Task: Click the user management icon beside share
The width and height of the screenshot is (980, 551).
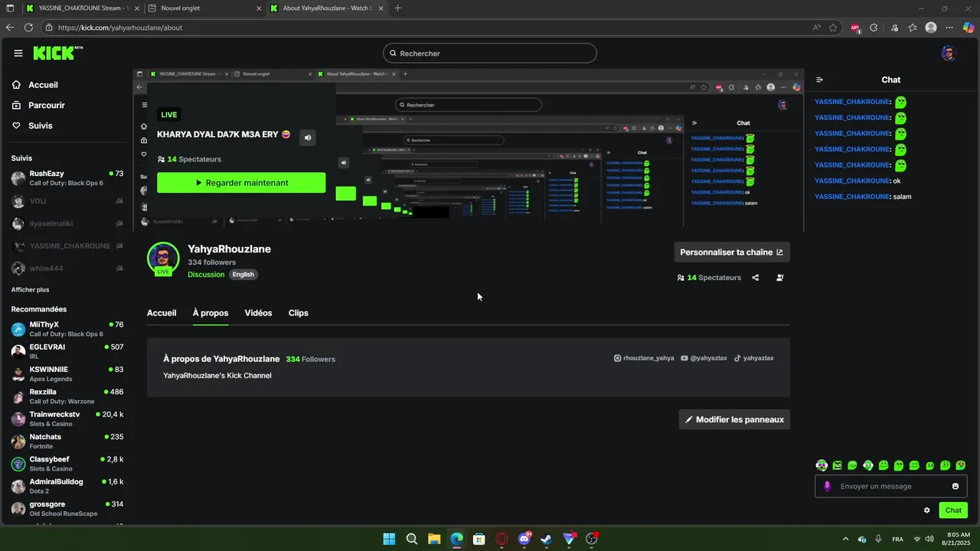Action: click(x=780, y=278)
